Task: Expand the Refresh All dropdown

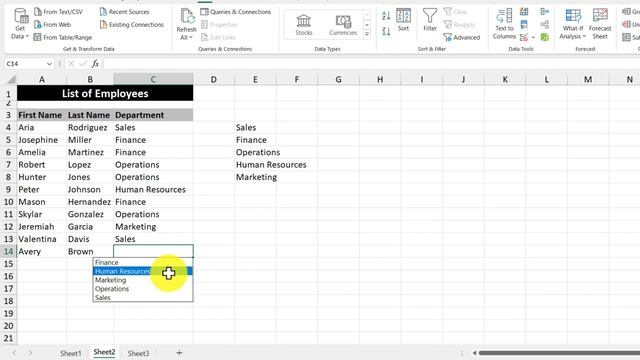Action: point(187,38)
